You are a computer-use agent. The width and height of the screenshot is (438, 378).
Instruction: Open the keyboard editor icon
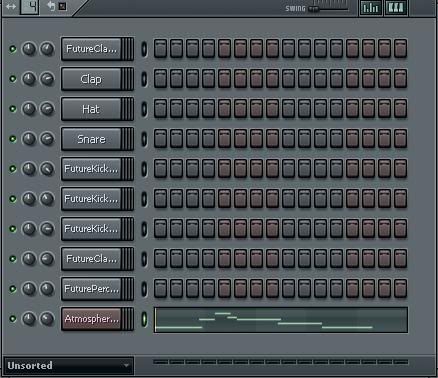tap(395, 7)
